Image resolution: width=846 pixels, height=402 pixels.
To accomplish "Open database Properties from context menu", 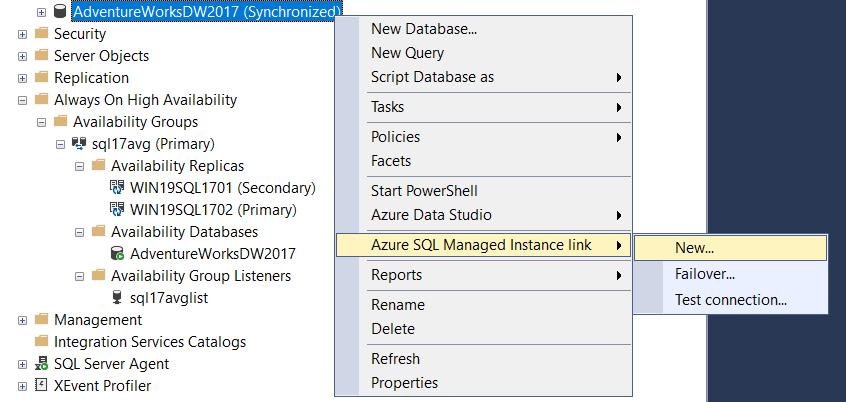I will coord(483,383).
